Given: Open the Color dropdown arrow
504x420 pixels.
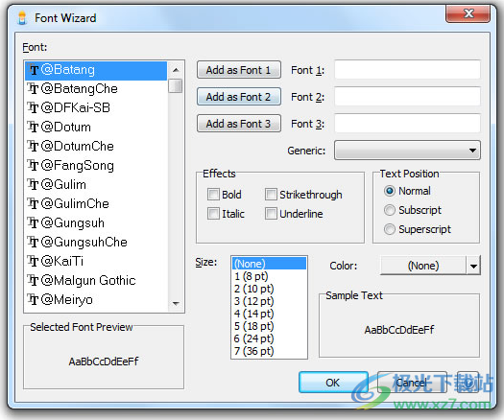Looking at the screenshot, I should point(473,266).
